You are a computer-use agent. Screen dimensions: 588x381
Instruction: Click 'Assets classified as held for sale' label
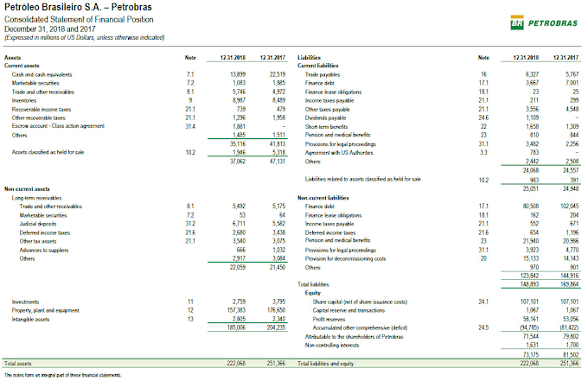tap(48, 152)
